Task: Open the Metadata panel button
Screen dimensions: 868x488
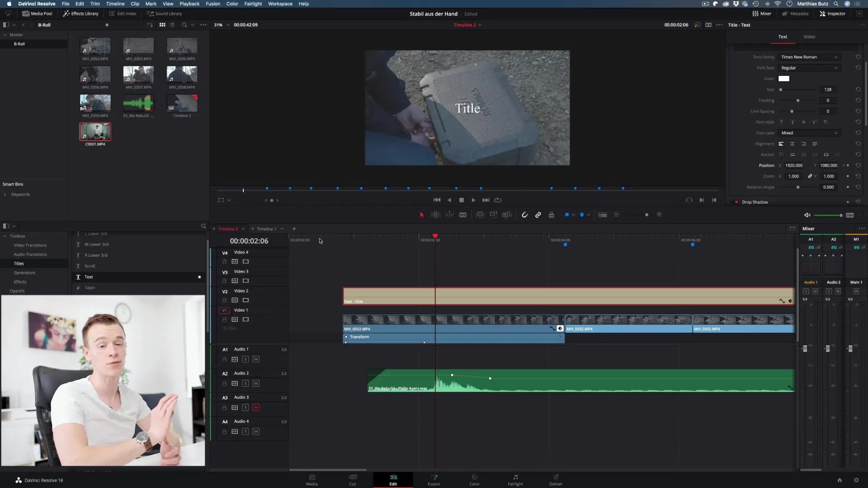Action: 795,14
